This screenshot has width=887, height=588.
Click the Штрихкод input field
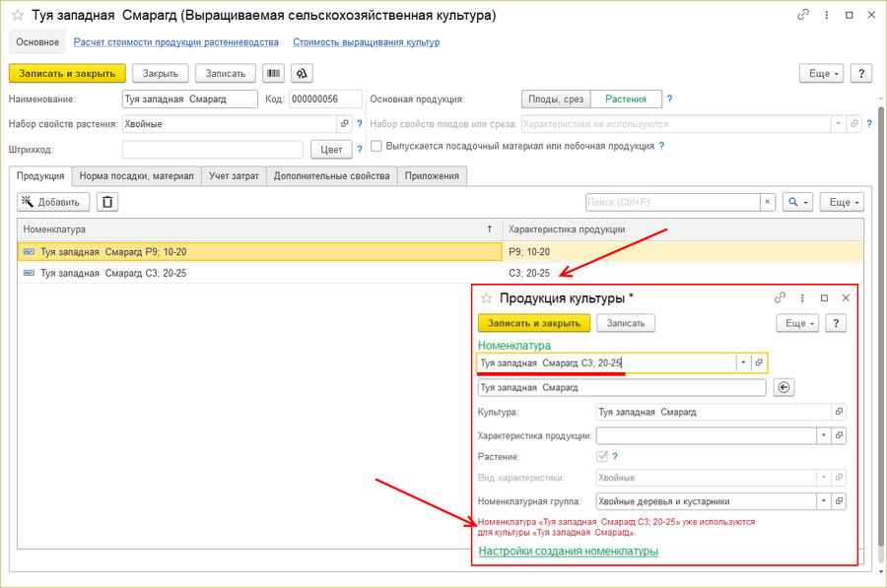pyautogui.click(x=212, y=150)
